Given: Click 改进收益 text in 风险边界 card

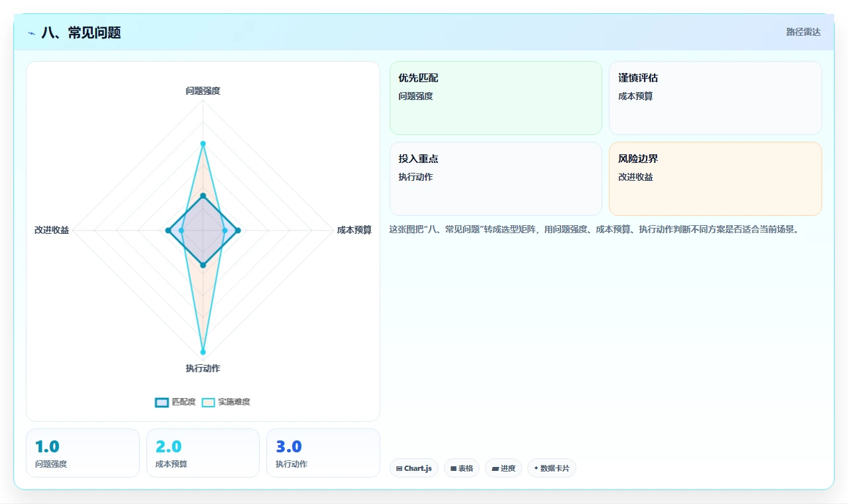Looking at the screenshot, I should click(x=635, y=177).
